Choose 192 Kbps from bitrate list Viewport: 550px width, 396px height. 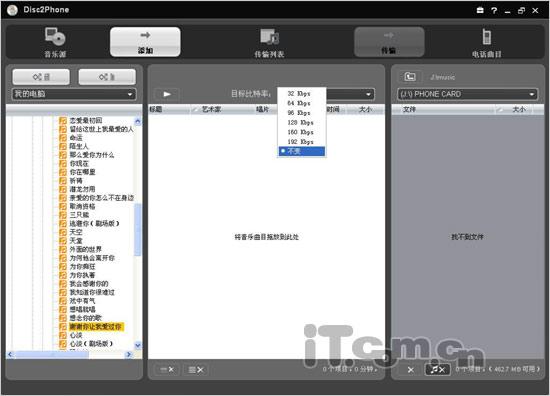click(301, 142)
